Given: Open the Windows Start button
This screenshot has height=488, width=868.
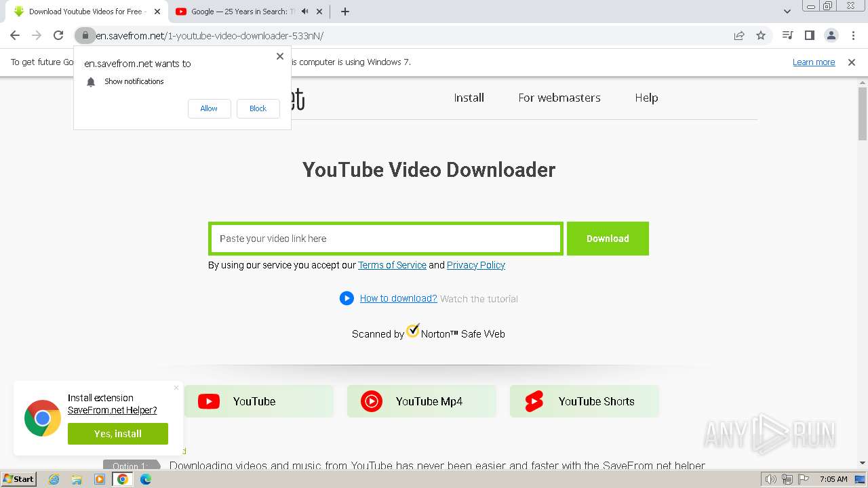Looking at the screenshot, I should 19,479.
